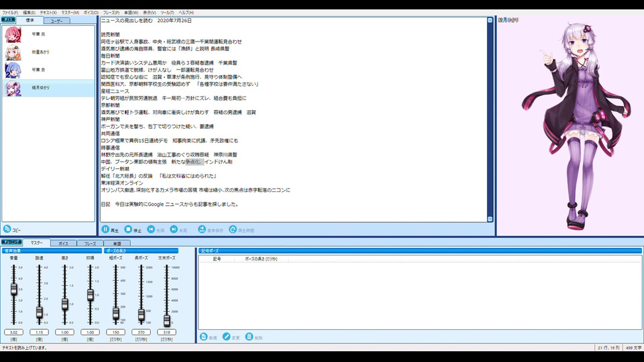Viewport: 644px width, 362px height.
Task: Click the long pause field showing 370
Action: 141,332
